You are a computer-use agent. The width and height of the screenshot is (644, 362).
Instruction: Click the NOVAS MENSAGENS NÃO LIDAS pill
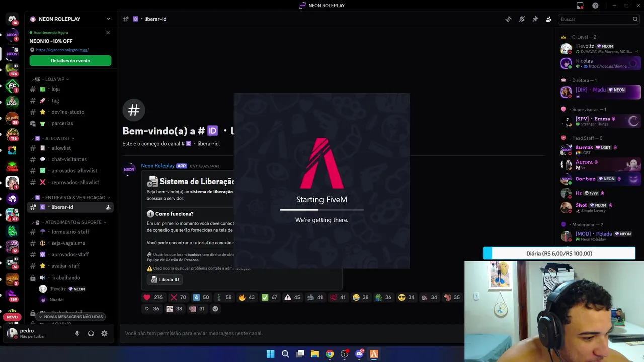70,317
